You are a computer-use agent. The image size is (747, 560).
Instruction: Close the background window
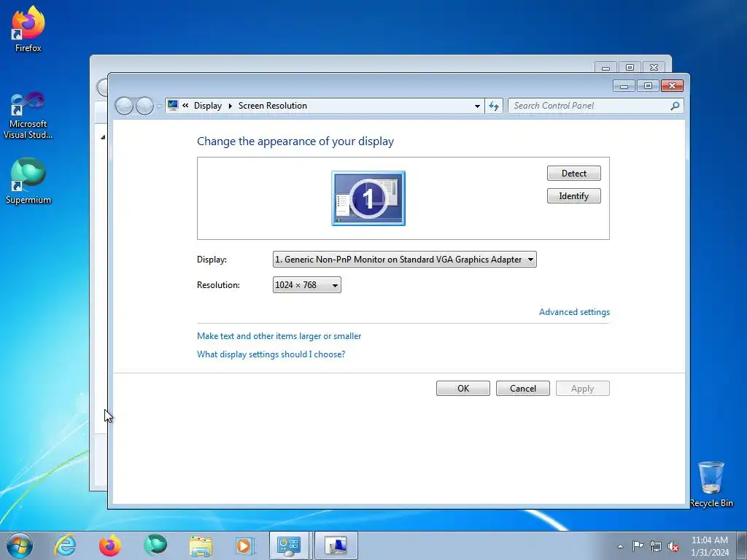pos(654,68)
